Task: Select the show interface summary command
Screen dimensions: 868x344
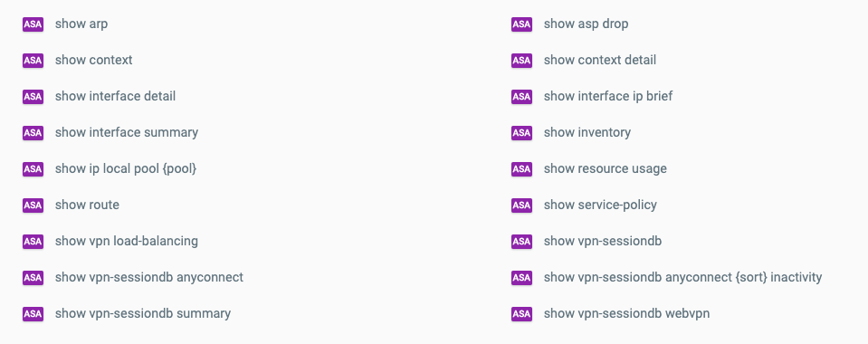Action: tap(126, 132)
